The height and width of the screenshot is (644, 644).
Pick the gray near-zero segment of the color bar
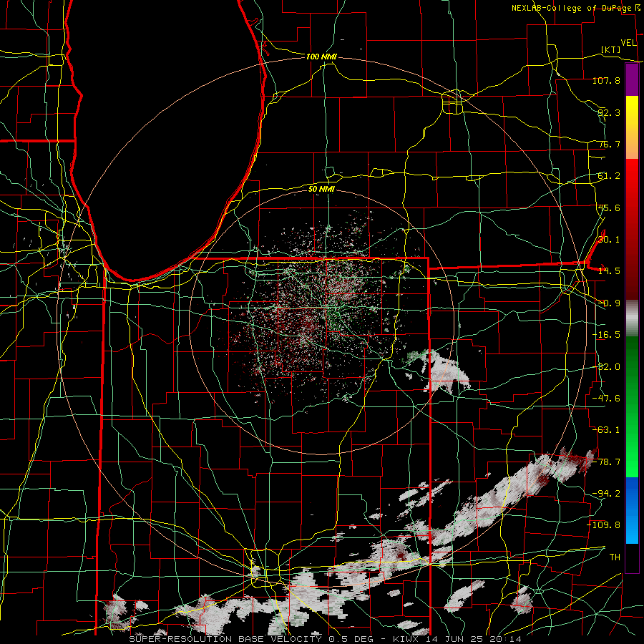632,318
